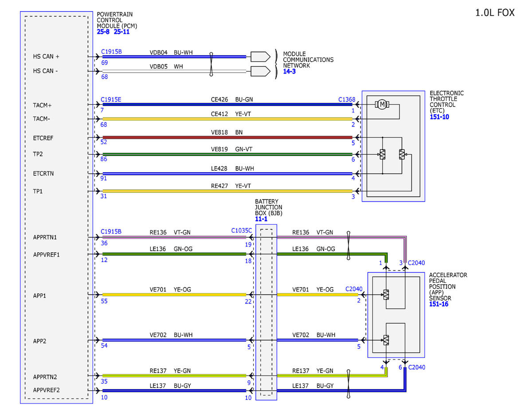This screenshot has width=532, height=411.
Task: Click the off-page arrow on wire VDB04
Action: pyautogui.click(x=260, y=57)
